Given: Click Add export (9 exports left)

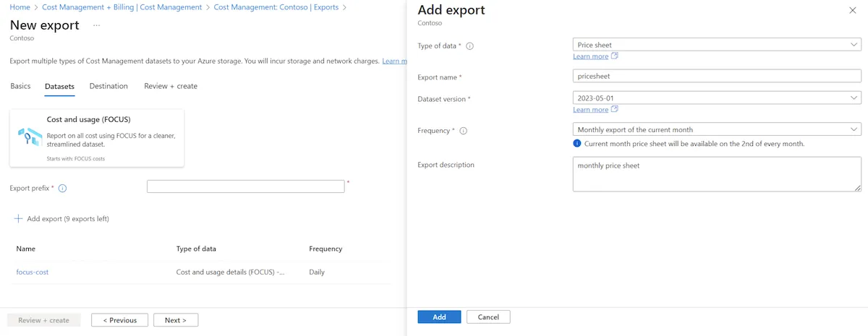Looking at the screenshot, I should click(61, 218).
